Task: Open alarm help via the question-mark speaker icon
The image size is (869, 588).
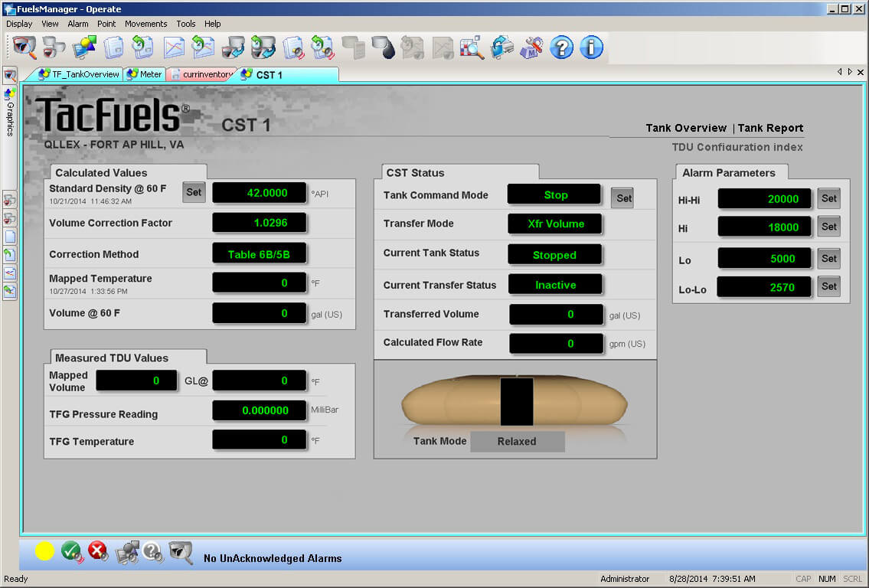Action: tap(152, 550)
